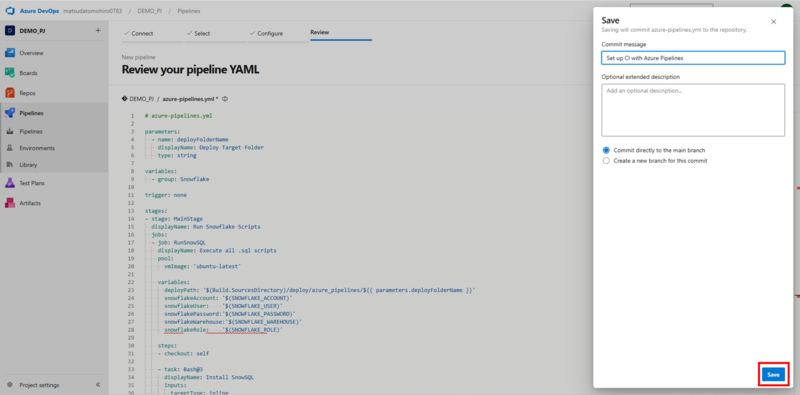Click the Project settings gear icon
800x395 pixels.
[x=10, y=385]
